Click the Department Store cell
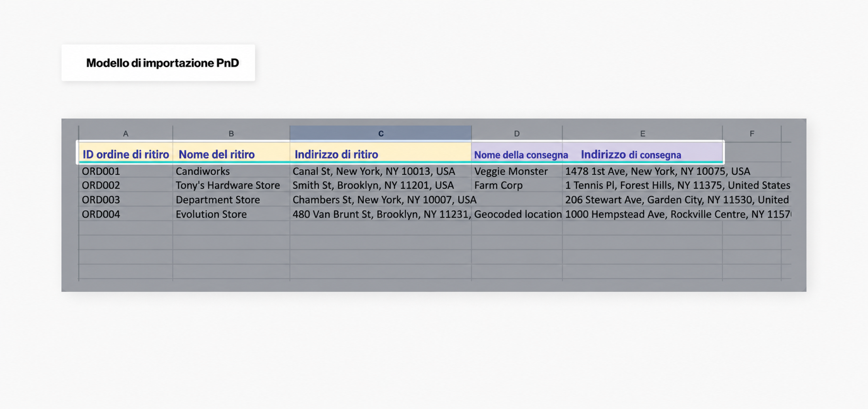 click(231, 200)
